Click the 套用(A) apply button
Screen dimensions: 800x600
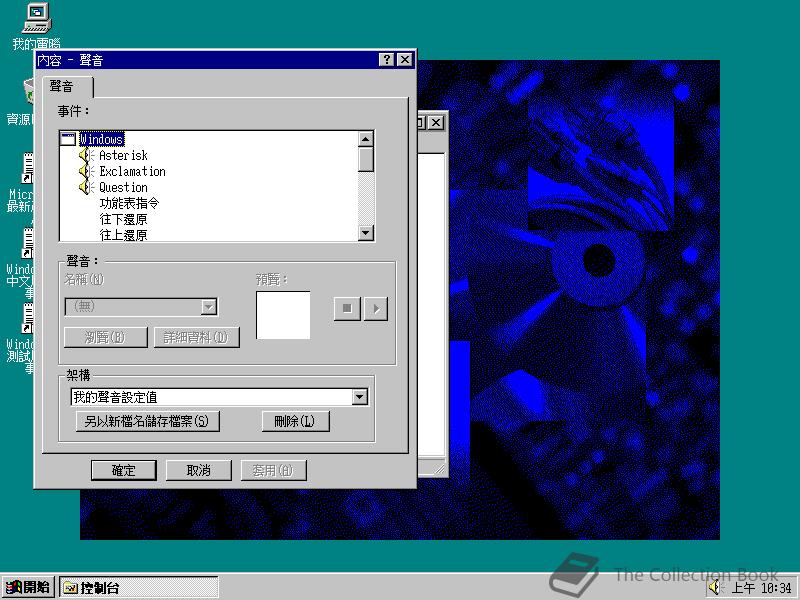coord(273,470)
